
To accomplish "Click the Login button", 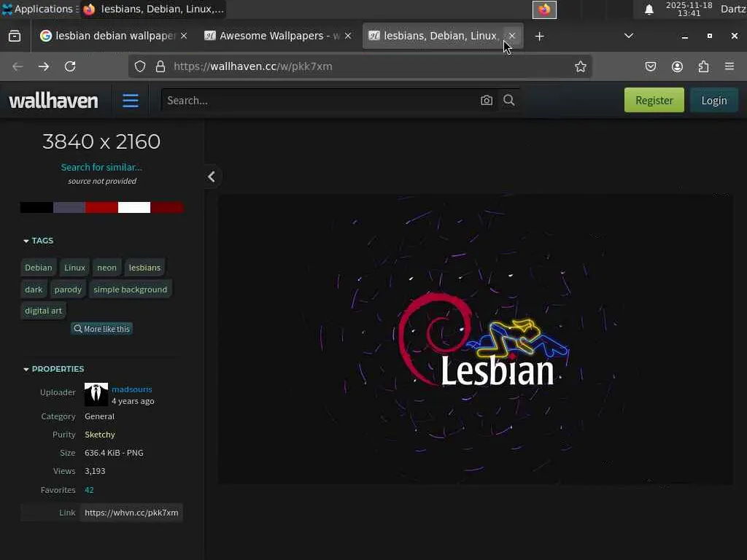I will [714, 100].
